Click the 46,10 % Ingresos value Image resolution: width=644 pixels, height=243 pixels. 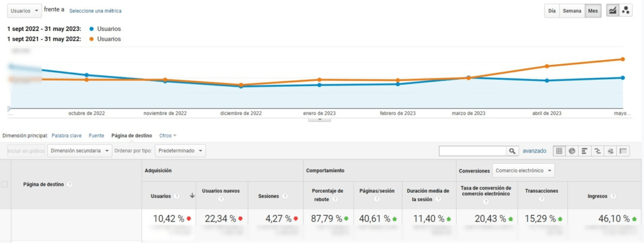[614, 219]
